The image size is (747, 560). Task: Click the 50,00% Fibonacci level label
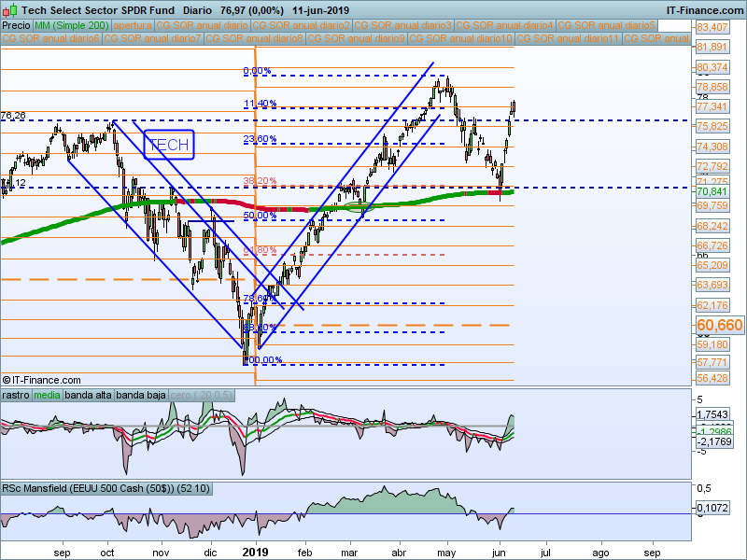(x=260, y=216)
